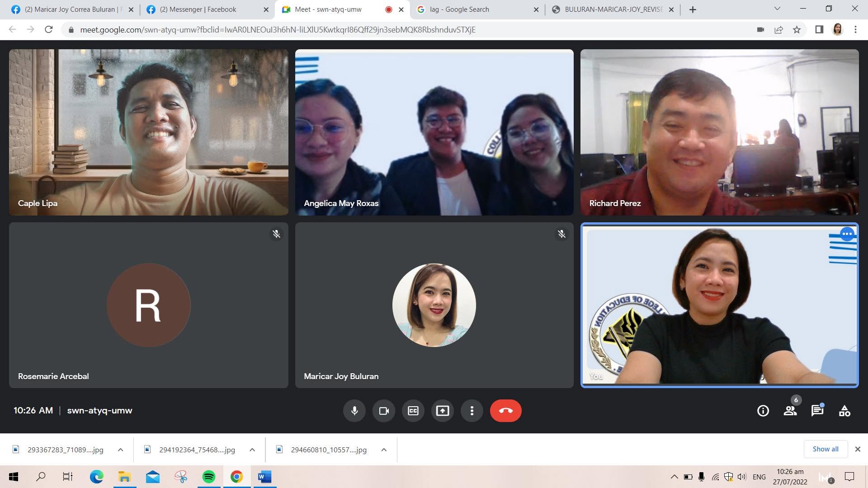Click Show all downloads button
Screen dimensions: 868x488
(x=826, y=449)
